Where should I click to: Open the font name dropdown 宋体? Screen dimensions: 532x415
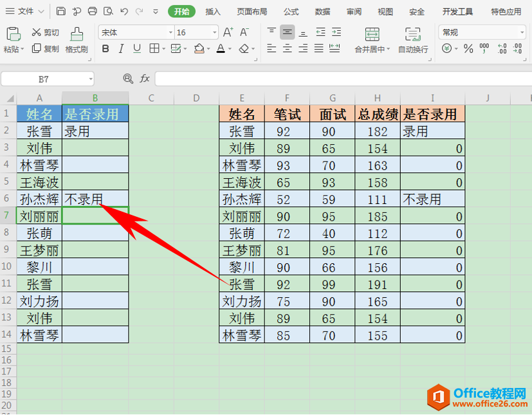click(170, 33)
